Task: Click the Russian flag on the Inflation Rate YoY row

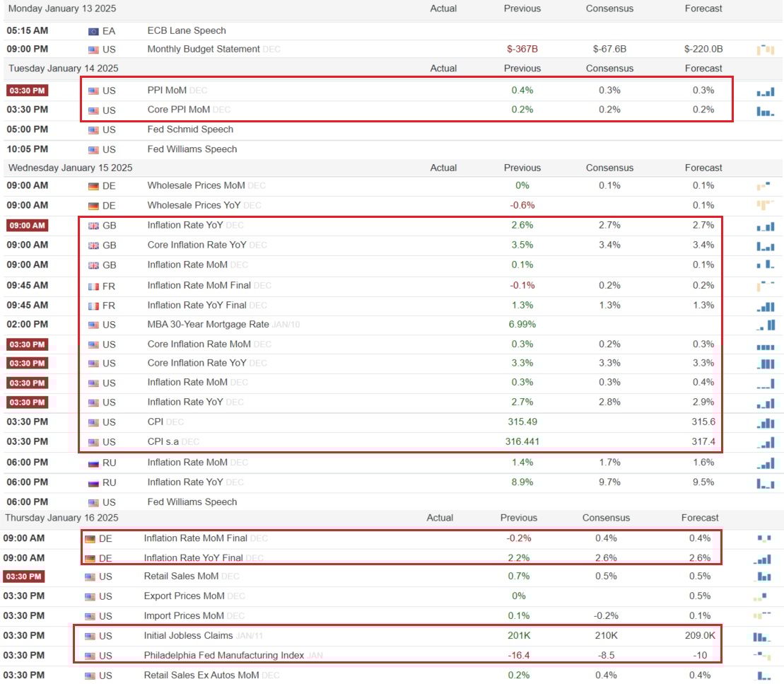Action: click(93, 482)
